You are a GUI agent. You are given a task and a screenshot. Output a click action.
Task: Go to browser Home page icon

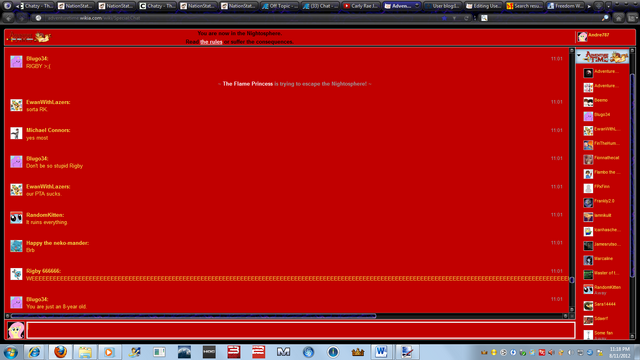tap(619, 18)
